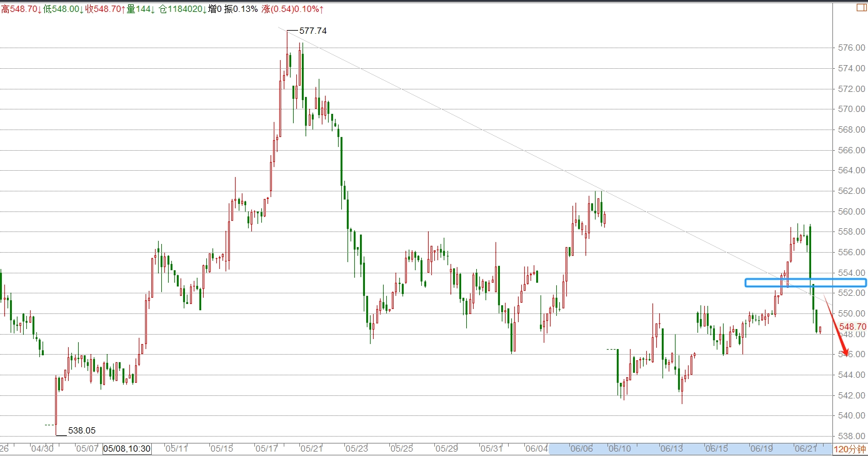Click the 涨(0.54)0.10% change value
The image size is (868, 456).
tap(292, 9)
